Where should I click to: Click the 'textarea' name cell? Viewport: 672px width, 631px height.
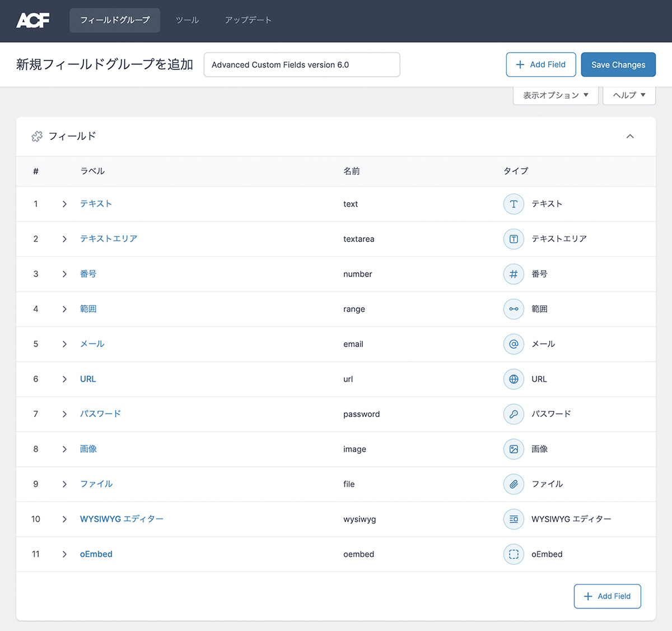click(359, 239)
